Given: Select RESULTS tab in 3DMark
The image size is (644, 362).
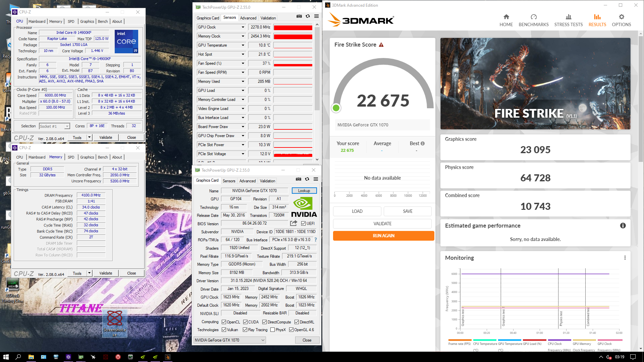Looking at the screenshot, I should 597,20.
